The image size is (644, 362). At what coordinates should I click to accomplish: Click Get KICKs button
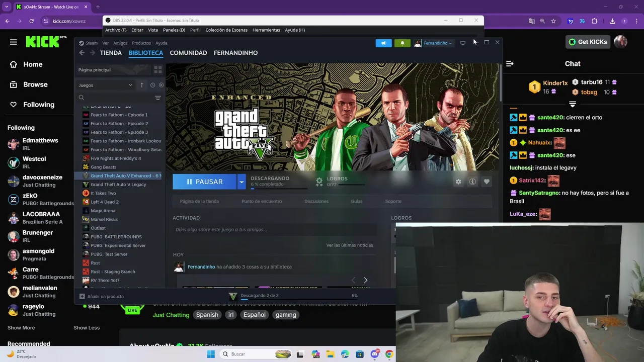coord(588,42)
